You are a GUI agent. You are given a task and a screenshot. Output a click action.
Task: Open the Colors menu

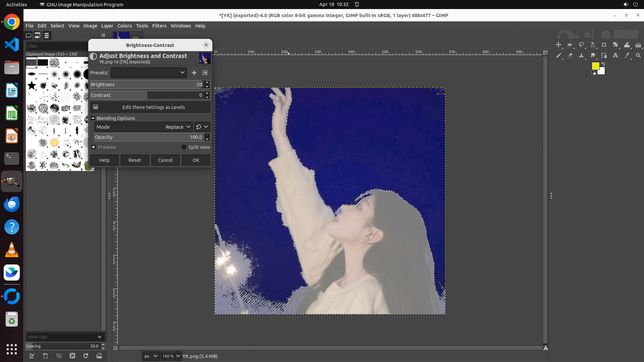click(124, 26)
